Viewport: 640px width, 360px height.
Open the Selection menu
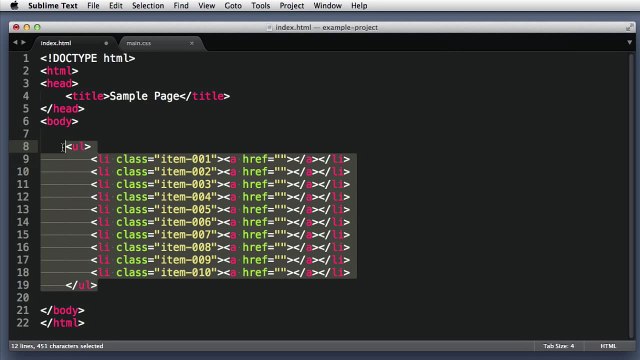pos(148,6)
